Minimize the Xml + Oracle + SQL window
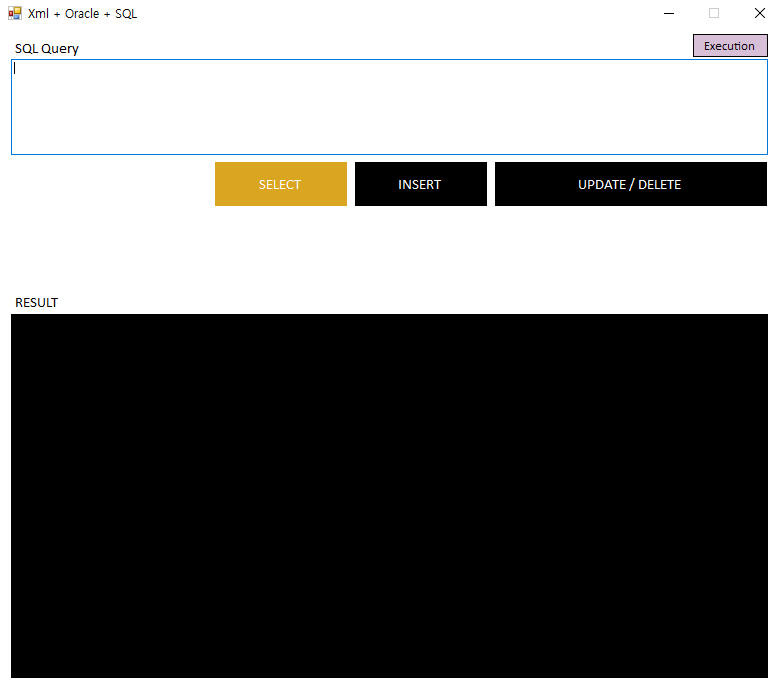The height and width of the screenshot is (689, 782). (x=669, y=13)
